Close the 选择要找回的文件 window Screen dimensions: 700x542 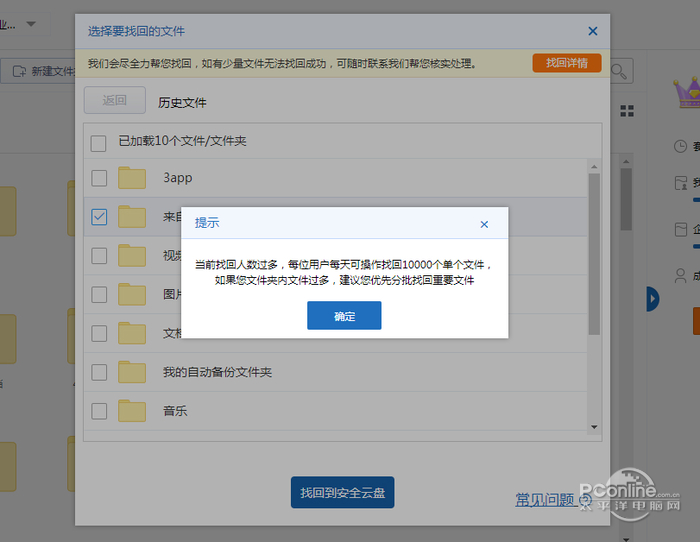tap(592, 31)
